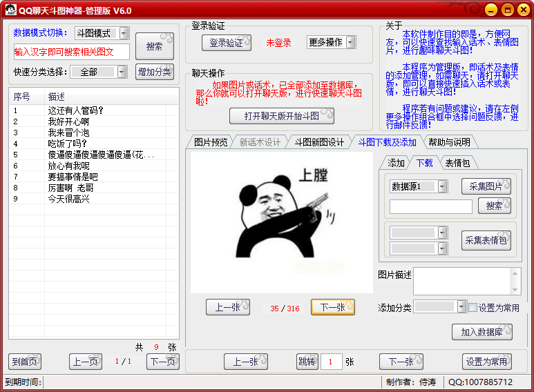Focus the 输入汉字即可搜索相关图文 search field
The width and height of the screenshot is (534, 392).
[72, 52]
